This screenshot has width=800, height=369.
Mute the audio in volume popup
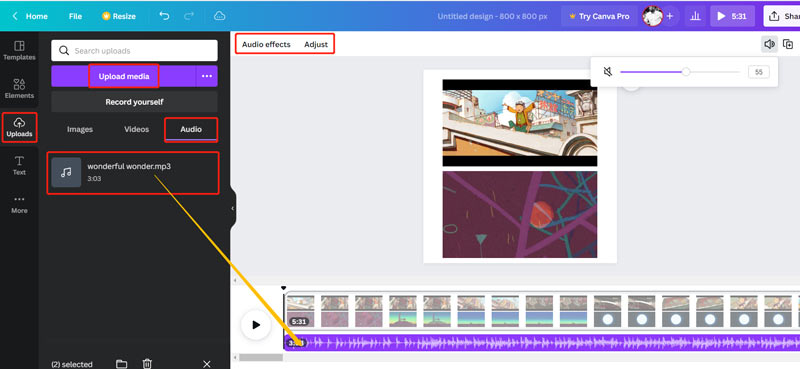point(608,72)
